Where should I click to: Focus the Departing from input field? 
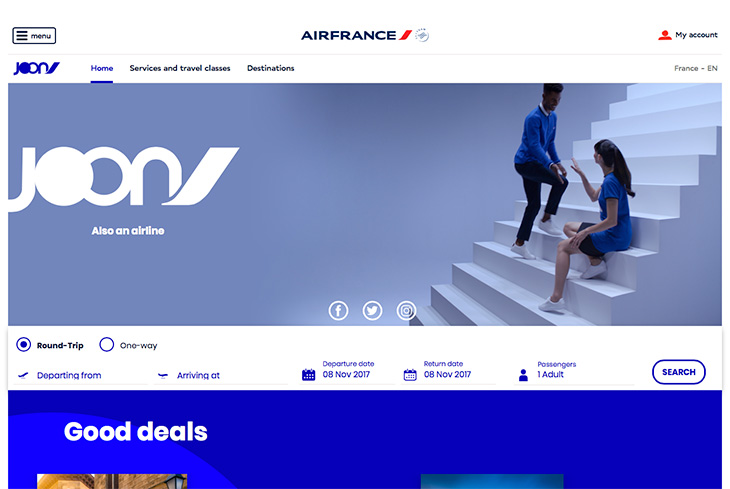(81, 375)
